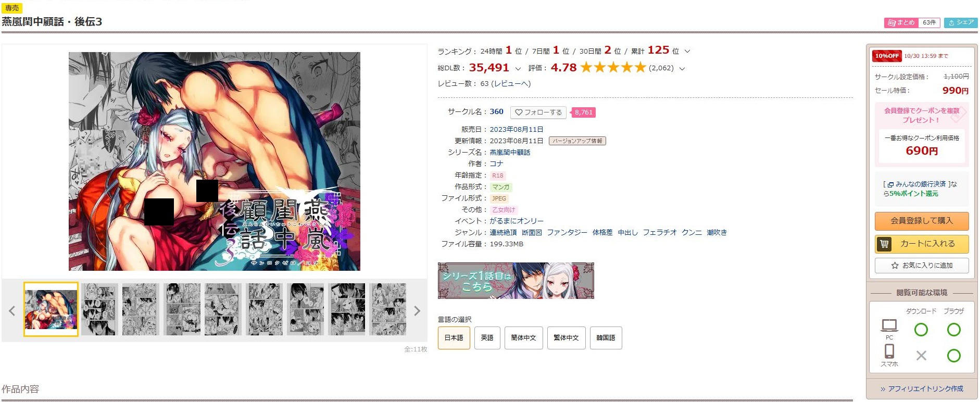The image size is (980, 402).
Task: Show previous thumbnails with left arrow
Action: pos(12,311)
